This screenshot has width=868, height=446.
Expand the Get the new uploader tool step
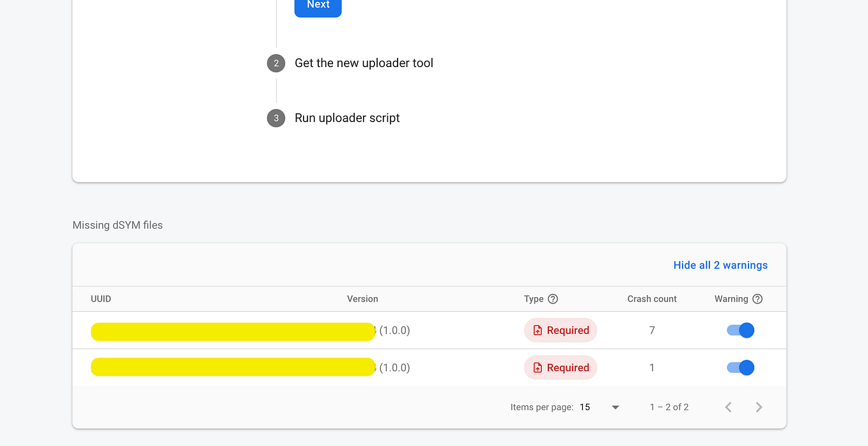pos(364,63)
